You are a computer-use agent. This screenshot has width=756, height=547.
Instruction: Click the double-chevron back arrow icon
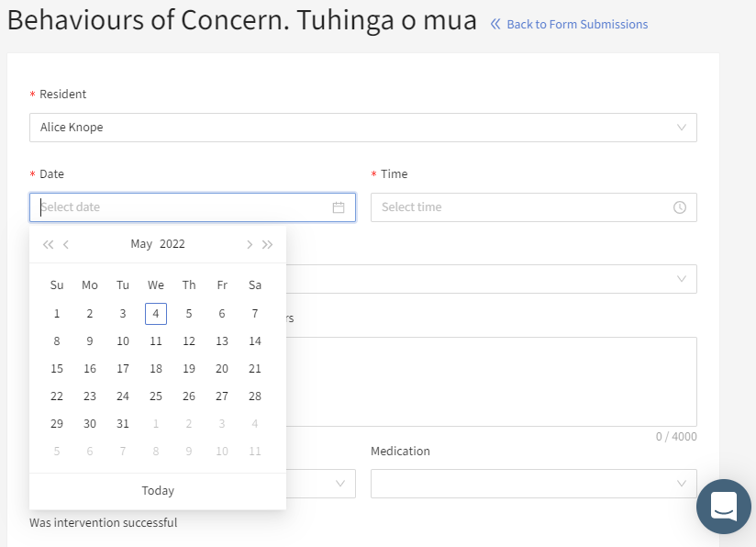495,24
